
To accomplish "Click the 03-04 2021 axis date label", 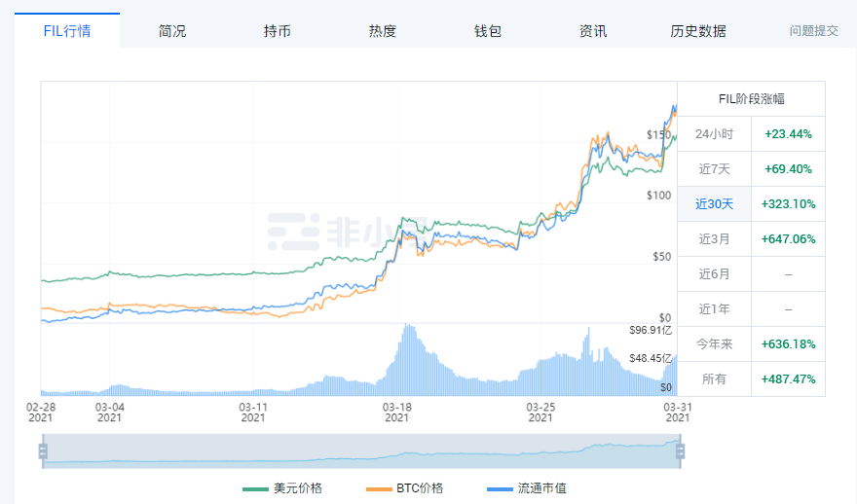I will pos(109,413).
